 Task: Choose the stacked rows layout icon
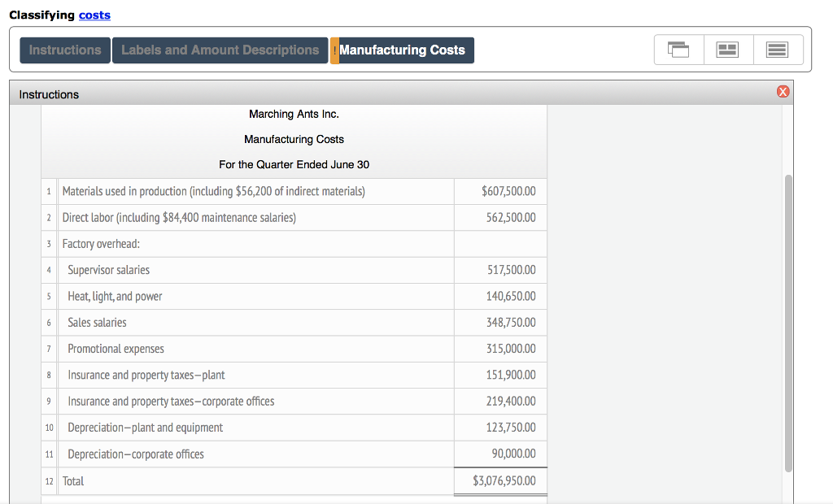coord(778,50)
